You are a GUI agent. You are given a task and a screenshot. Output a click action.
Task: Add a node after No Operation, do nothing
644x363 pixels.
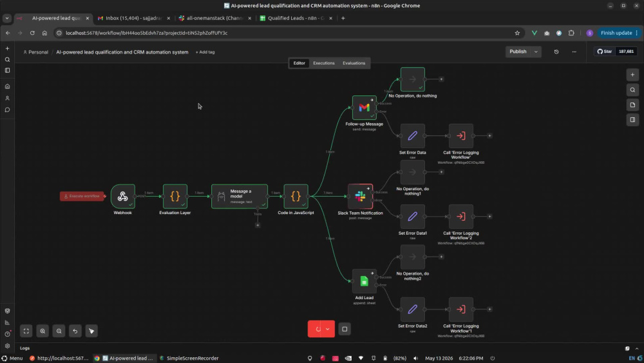441,79
